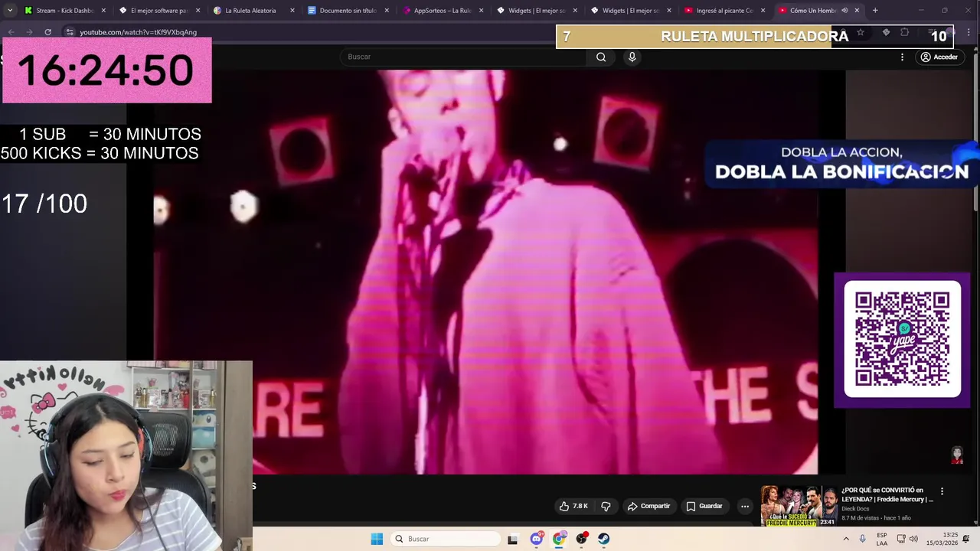Open the notifications bell icon
This screenshot has width=980, height=551.
pyautogui.click(x=966, y=539)
